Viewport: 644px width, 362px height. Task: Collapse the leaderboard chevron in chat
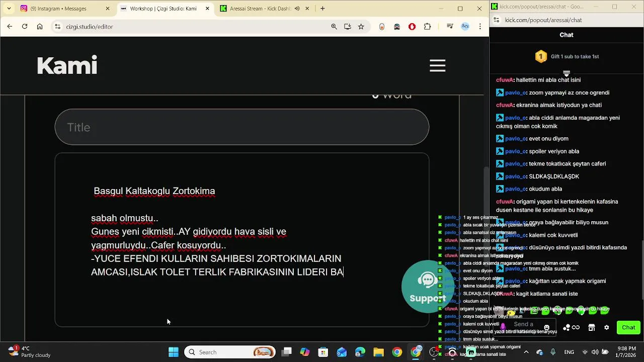coord(567,73)
